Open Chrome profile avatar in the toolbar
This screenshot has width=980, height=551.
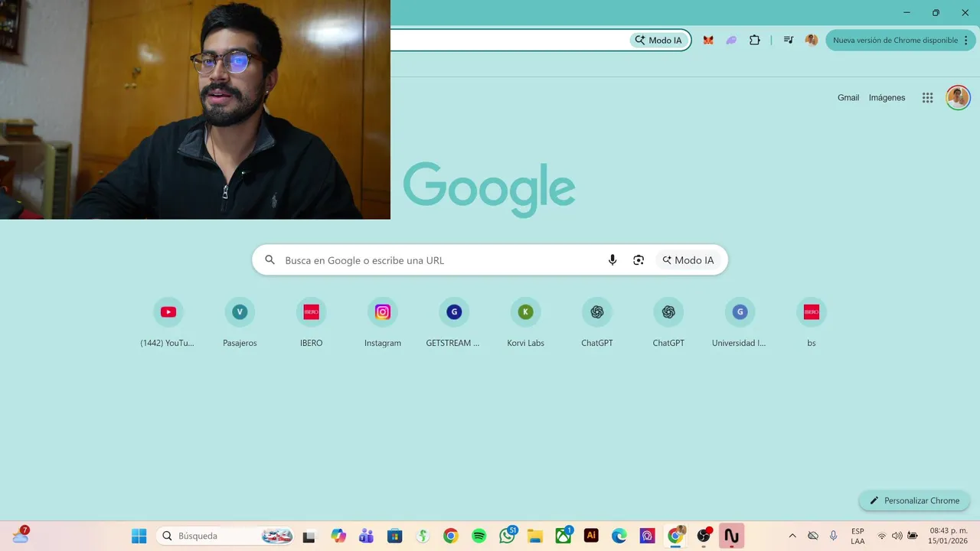pyautogui.click(x=812, y=40)
